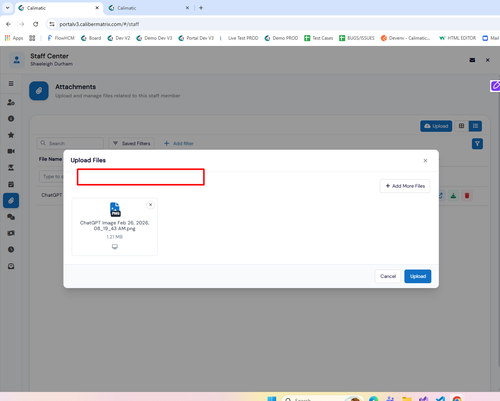Select the active paperclip attachments sidebar icon
This screenshot has width=500, height=401.
click(x=11, y=201)
